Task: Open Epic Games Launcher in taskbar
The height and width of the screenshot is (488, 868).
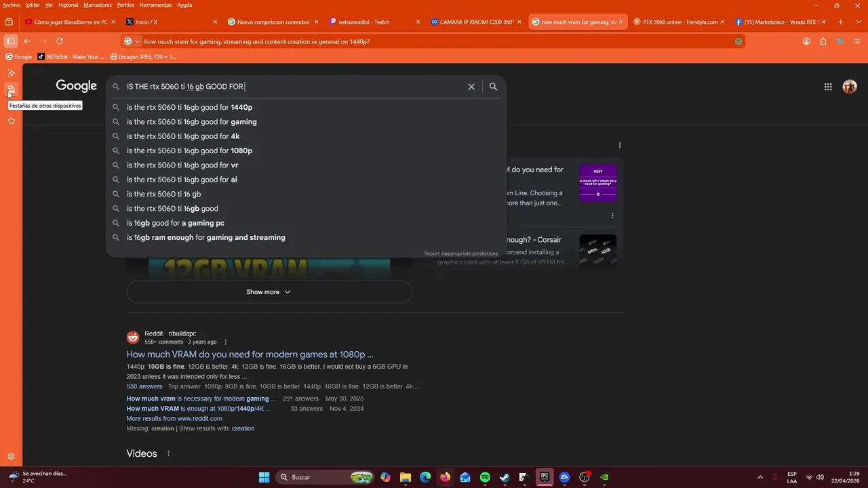Action: tap(545, 477)
